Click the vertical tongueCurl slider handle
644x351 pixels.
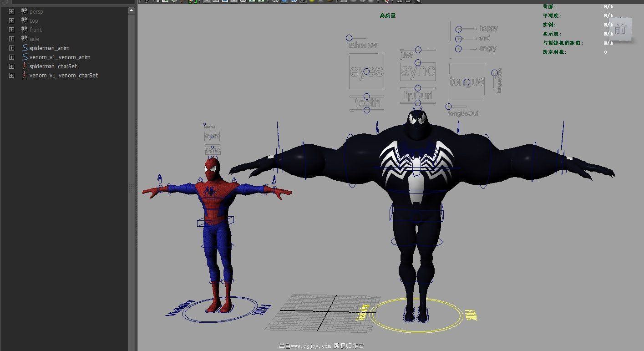coord(495,73)
